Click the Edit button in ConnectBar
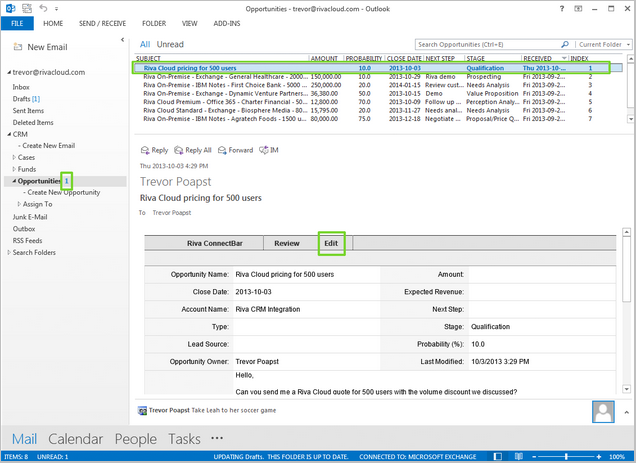Image resolution: width=636 pixels, height=463 pixels. click(x=331, y=243)
